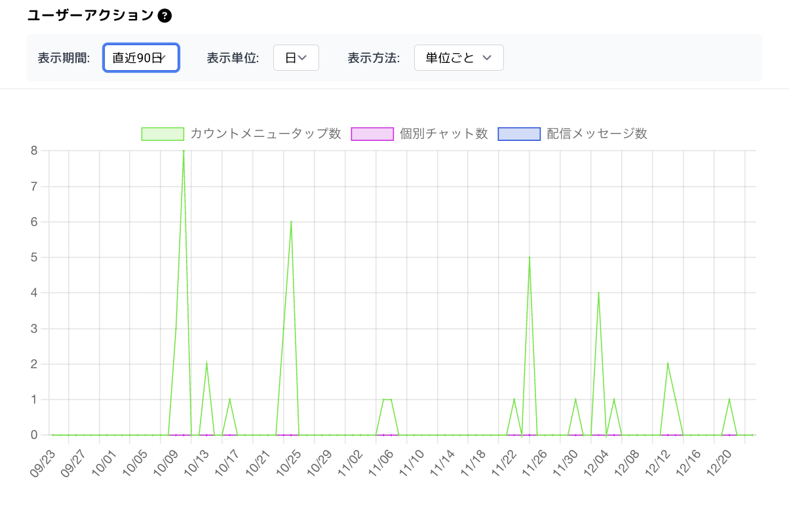789x532 pixels.
Task: Click the ユーザーアクション section heading
Action: click(90, 16)
